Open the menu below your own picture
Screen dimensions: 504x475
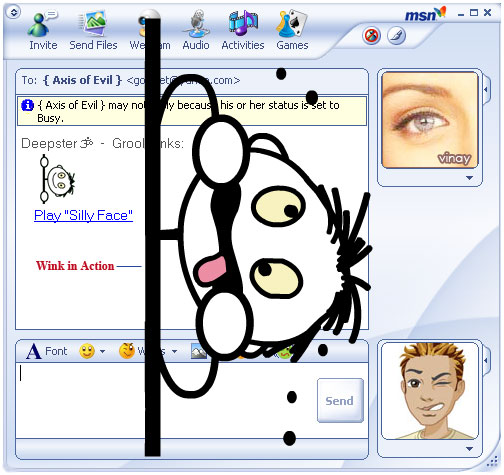point(469,449)
